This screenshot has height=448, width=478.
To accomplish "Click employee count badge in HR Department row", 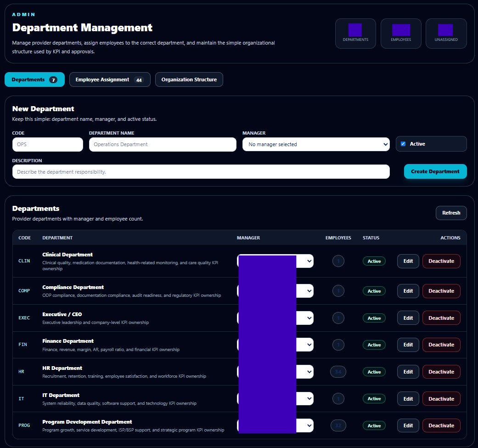I will click(338, 372).
